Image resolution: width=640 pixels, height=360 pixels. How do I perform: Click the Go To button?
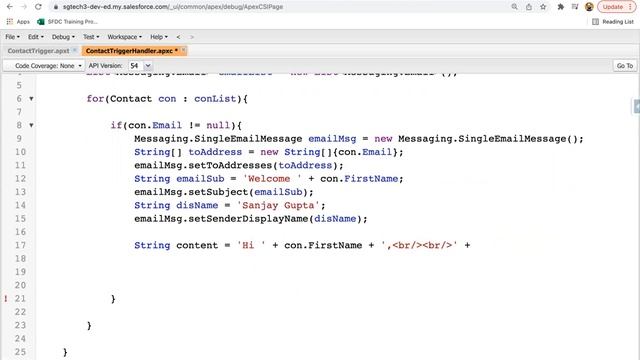(624, 65)
